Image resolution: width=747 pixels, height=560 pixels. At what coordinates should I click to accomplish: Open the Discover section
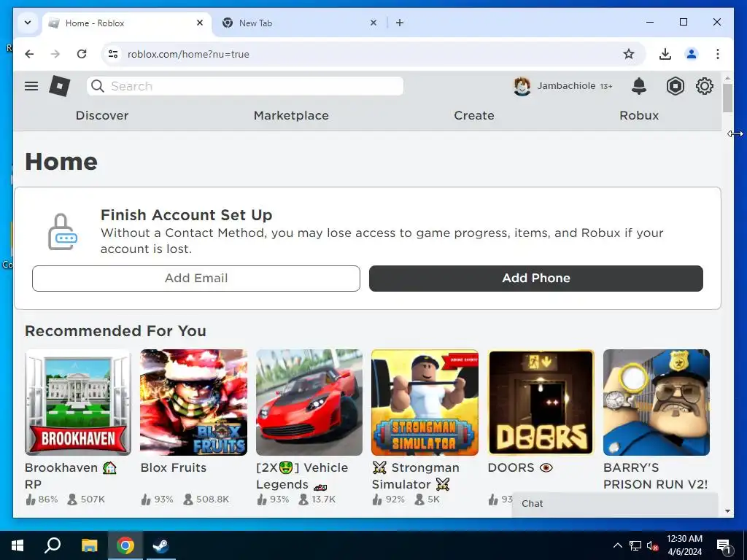[102, 116]
